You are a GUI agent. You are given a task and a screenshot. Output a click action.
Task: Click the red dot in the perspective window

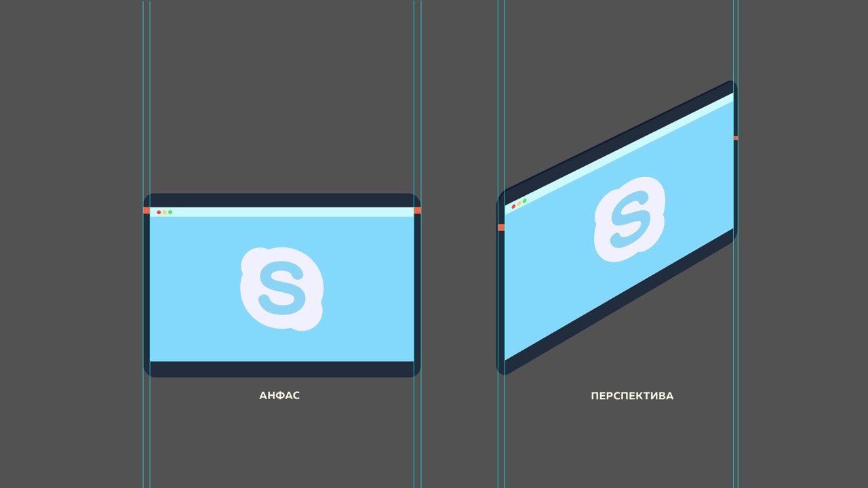tap(514, 206)
